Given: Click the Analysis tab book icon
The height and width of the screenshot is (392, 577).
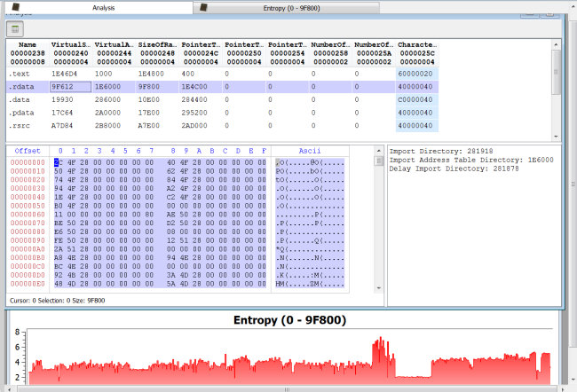Looking at the screenshot, I should pos(16,7).
